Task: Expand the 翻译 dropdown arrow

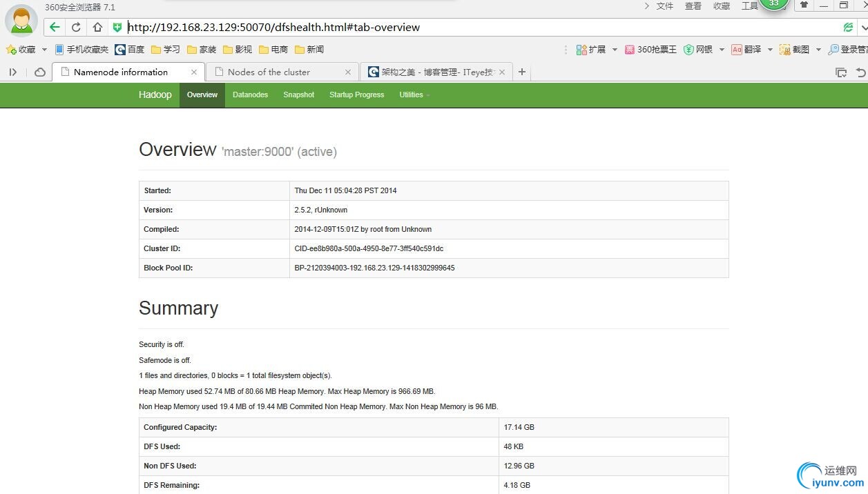Action: [770, 50]
